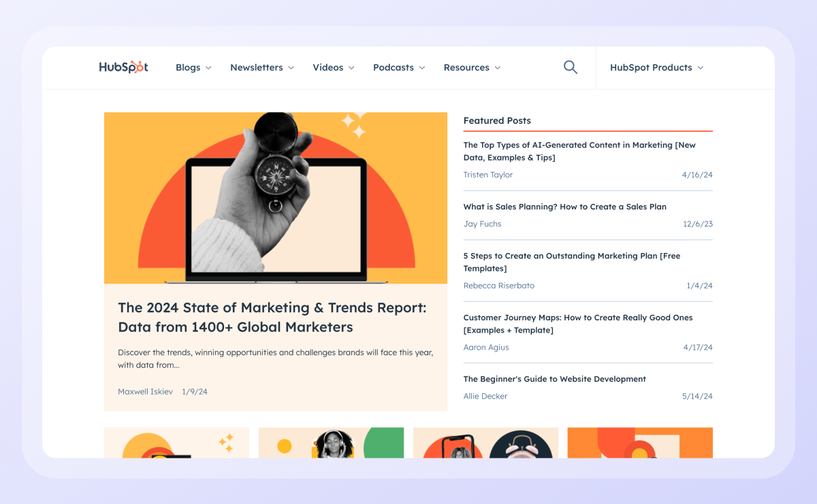
Task: Click the HubSpot logo
Action: coord(124,67)
